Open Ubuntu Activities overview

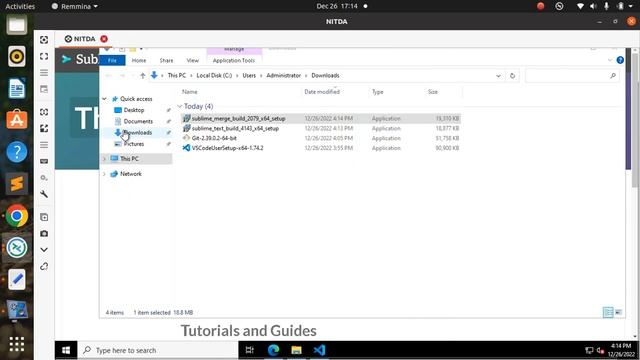coord(20,6)
